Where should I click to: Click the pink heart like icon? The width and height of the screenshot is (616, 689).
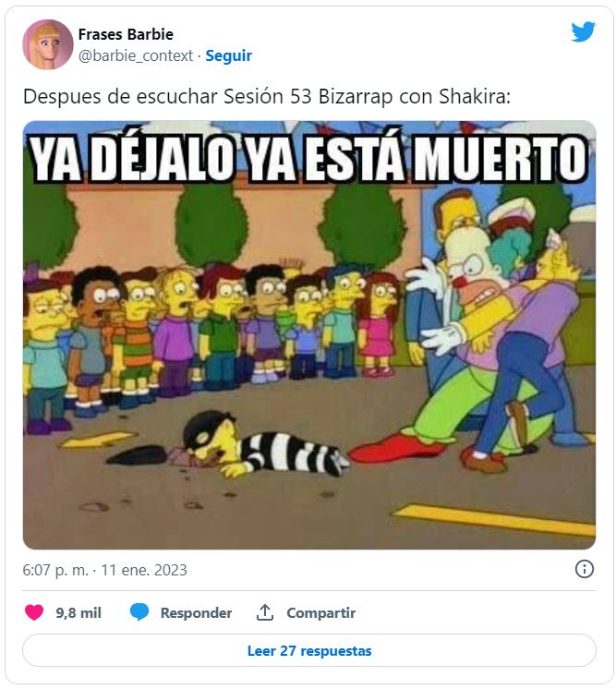pyautogui.click(x=34, y=612)
